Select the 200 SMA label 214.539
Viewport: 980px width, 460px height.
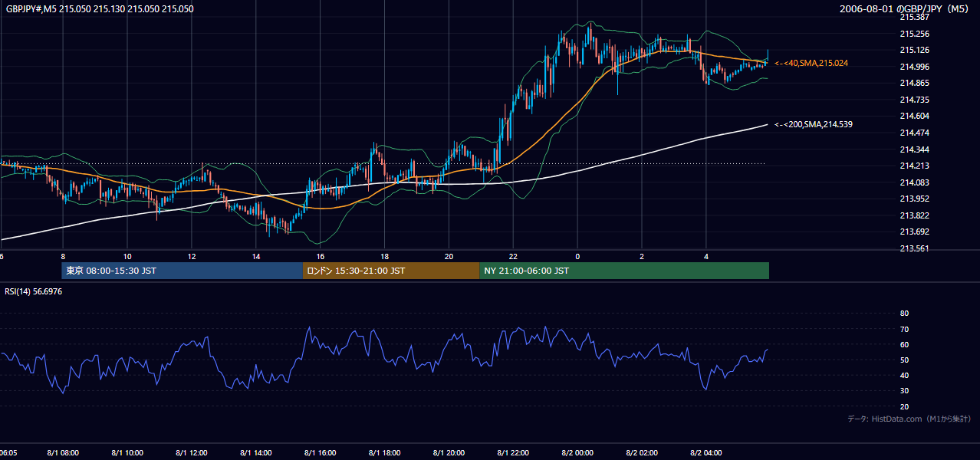point(814,124)
